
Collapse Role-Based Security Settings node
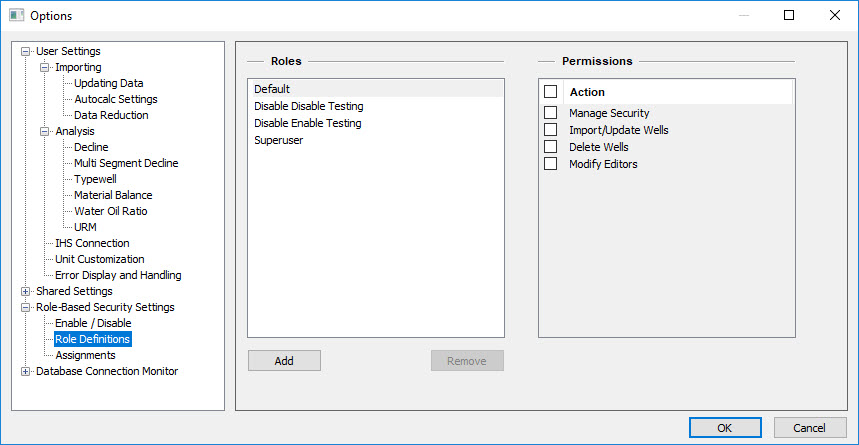pos(26,307)
